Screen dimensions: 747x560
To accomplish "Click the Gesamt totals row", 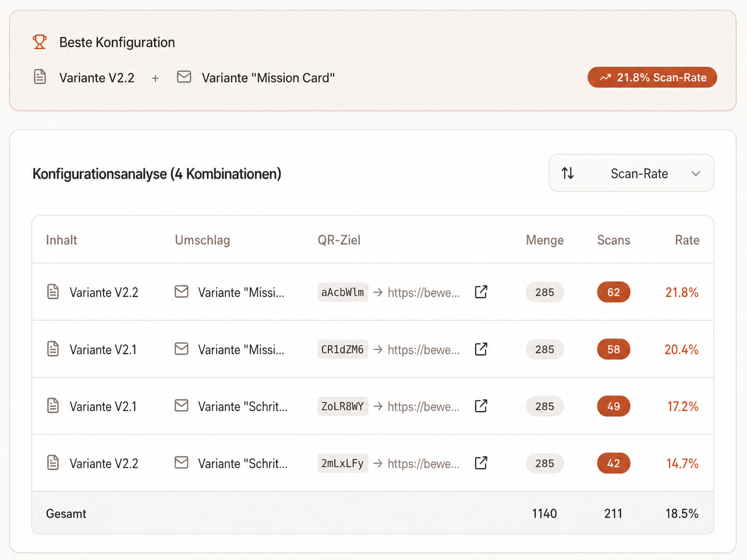I will [372, 513].
